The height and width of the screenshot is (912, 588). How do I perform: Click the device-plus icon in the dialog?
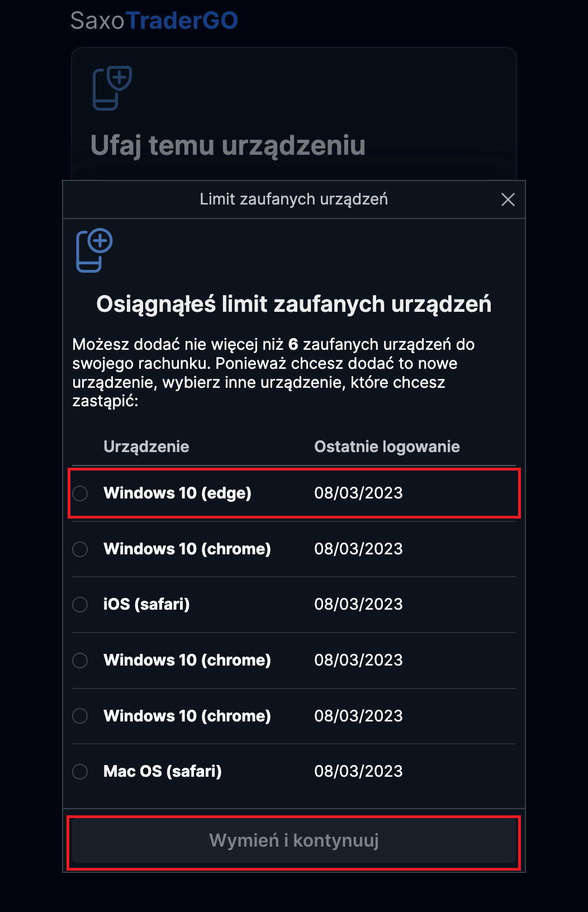(x=94, y=250)
